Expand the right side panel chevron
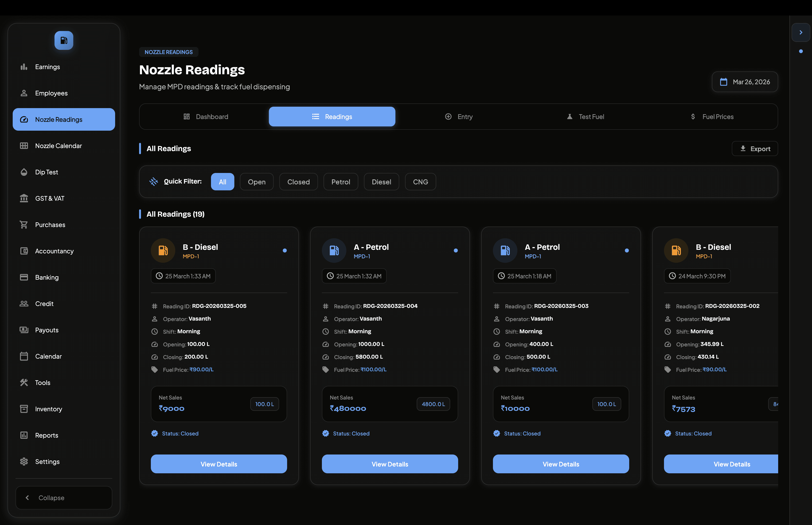The width and height of the screenshot is (812, 525). click(800, 32)
